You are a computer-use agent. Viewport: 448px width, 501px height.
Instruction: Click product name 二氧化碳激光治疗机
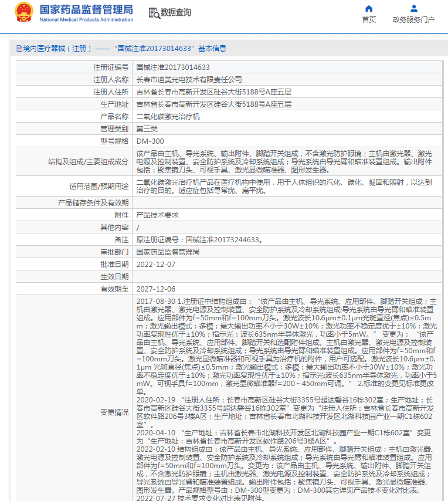(x=168, y=117)
